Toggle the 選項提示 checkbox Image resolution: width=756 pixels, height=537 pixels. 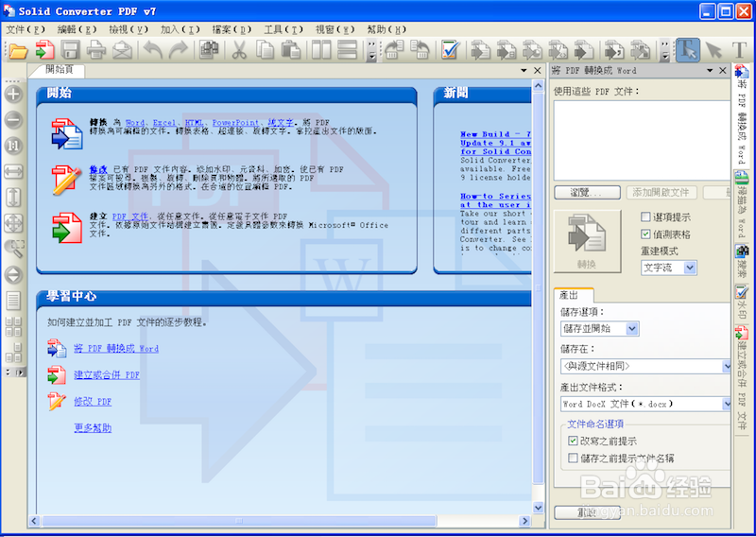645,217
